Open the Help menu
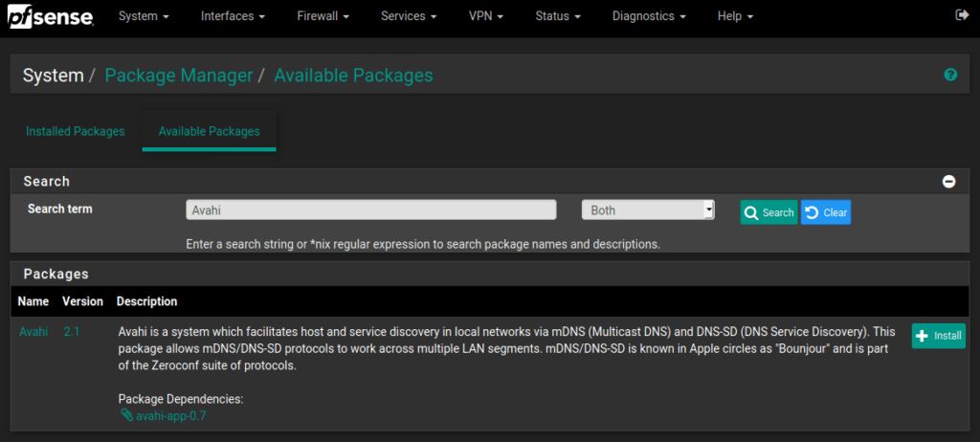The image size is (980, 442). 735,17
